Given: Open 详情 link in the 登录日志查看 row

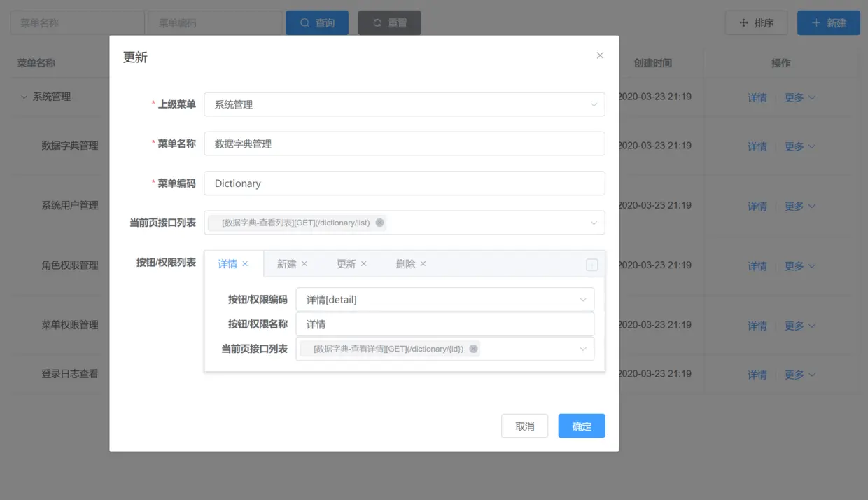Looking at the screenshot, I should click(x=757, y=375).
